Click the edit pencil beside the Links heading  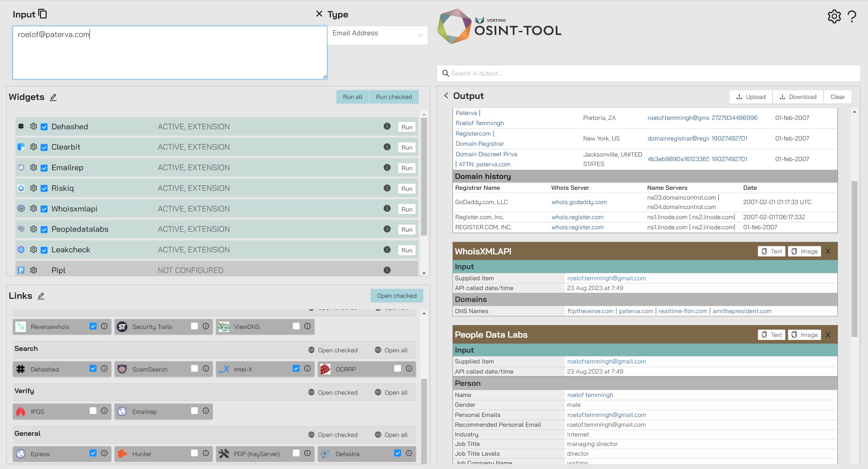click(x=41, y=296)
